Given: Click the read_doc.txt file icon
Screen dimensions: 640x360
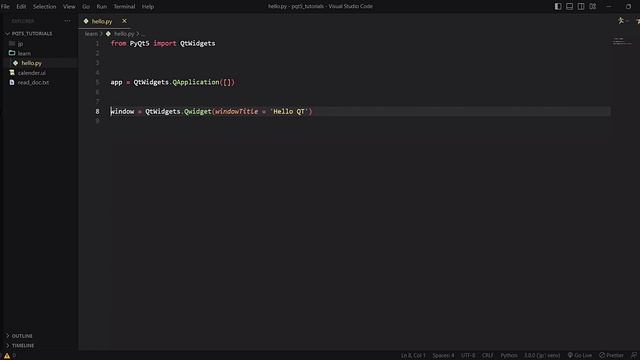Looking at the screenshot, I should (x=12, y=82).
